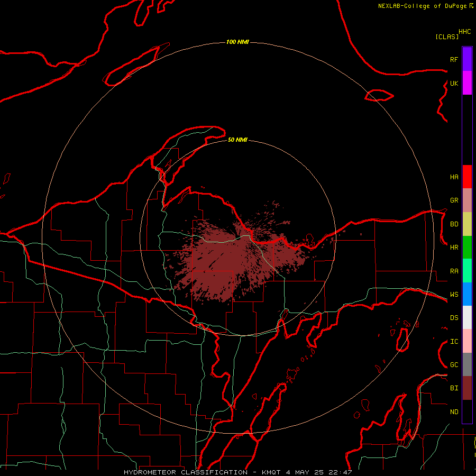Click the 'NEXLAB-College of DuPage' credit text
This screenshot has width=476, height=476.
click(x=422, y=6)
